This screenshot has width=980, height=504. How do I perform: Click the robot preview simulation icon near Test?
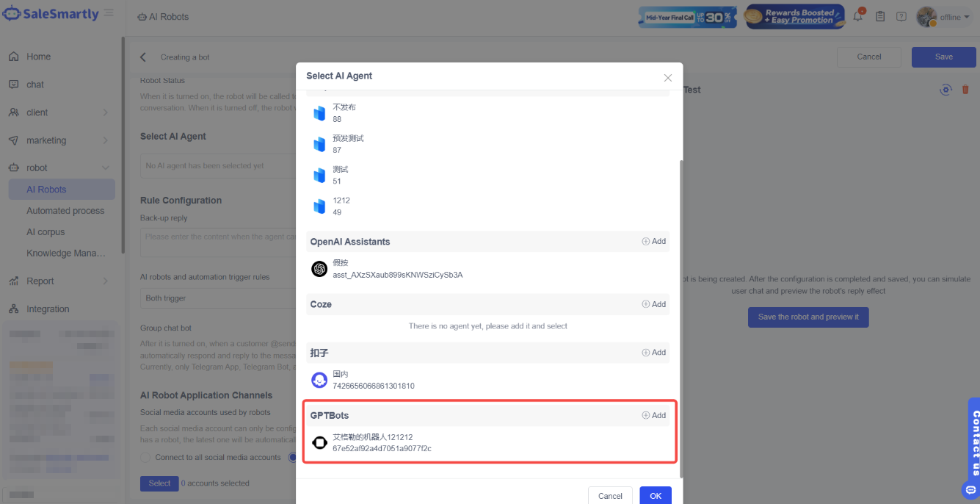[945, 90]
